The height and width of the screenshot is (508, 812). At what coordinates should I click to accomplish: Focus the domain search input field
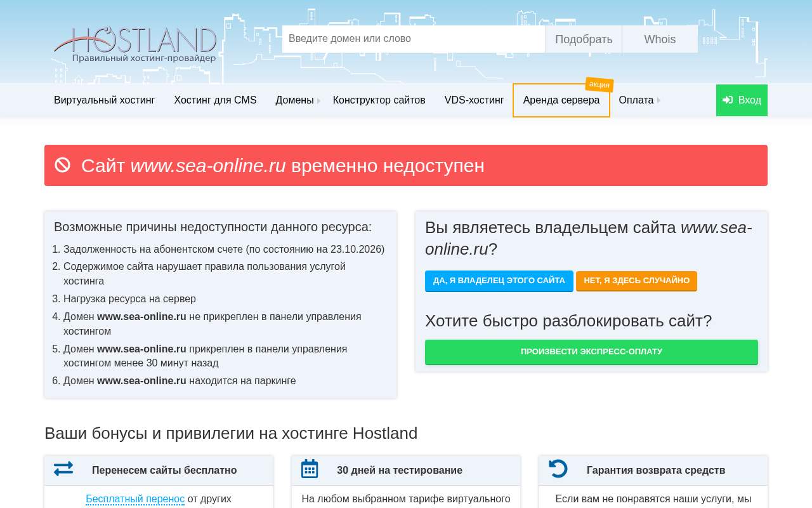[x=414, y=39]
